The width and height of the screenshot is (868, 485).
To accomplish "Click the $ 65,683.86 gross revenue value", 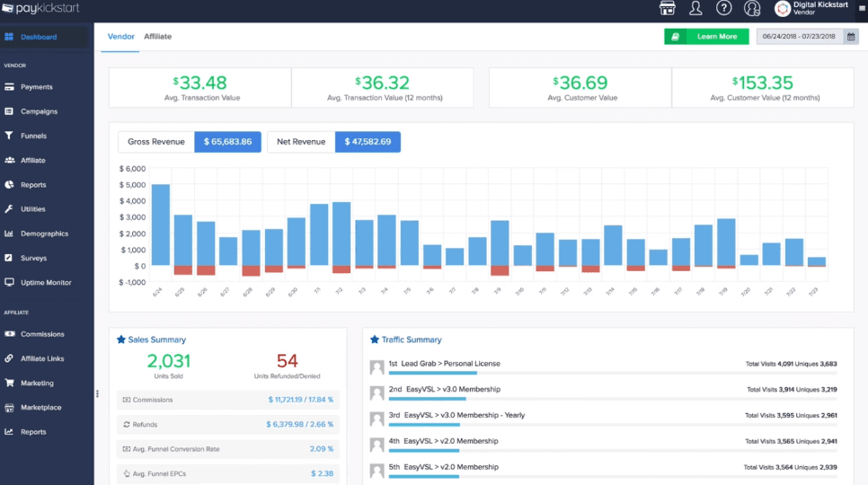I will click(x=227, y=142).
